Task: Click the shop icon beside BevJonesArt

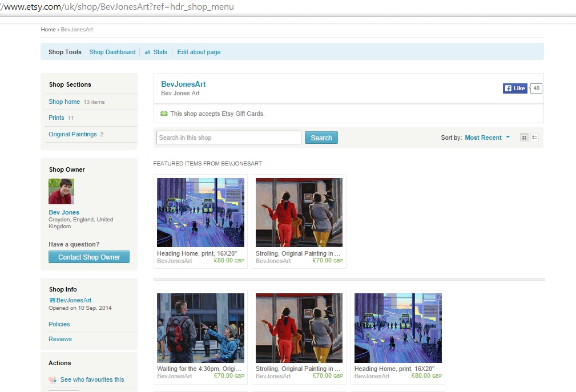Action: [52, 300]
